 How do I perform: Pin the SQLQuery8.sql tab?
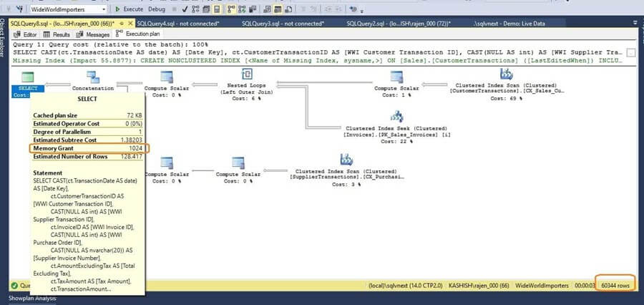122,24
